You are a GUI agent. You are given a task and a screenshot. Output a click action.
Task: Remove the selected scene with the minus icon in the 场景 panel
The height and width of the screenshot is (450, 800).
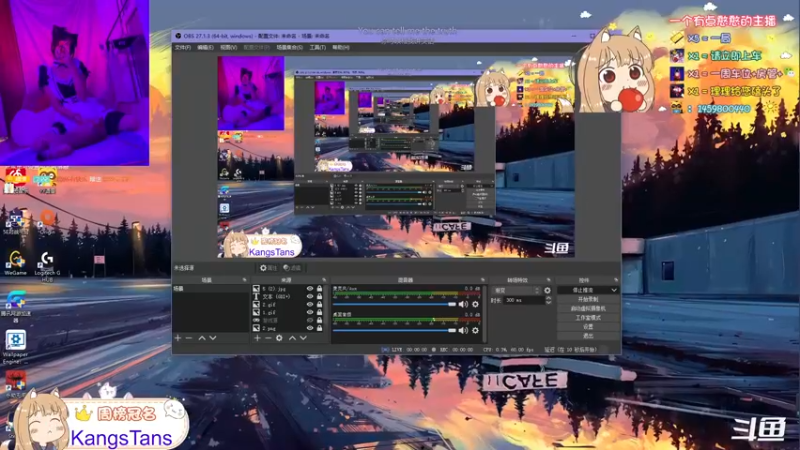coord(189,338)
